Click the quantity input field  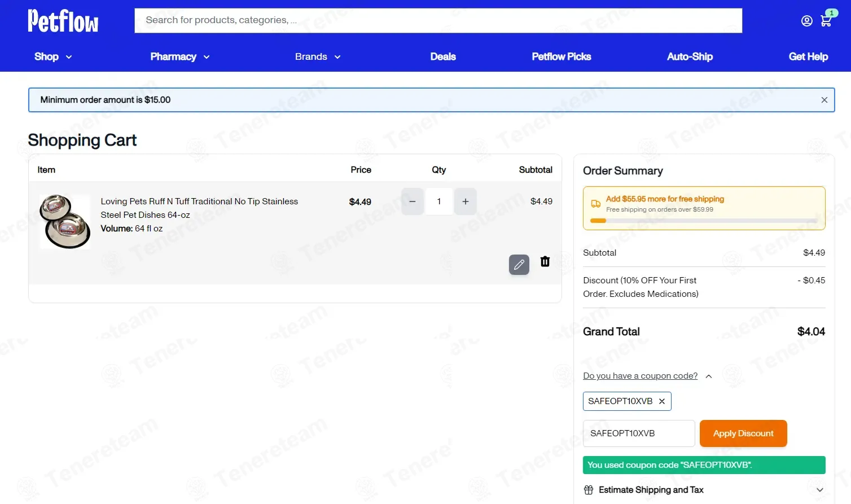click(439, 201)
